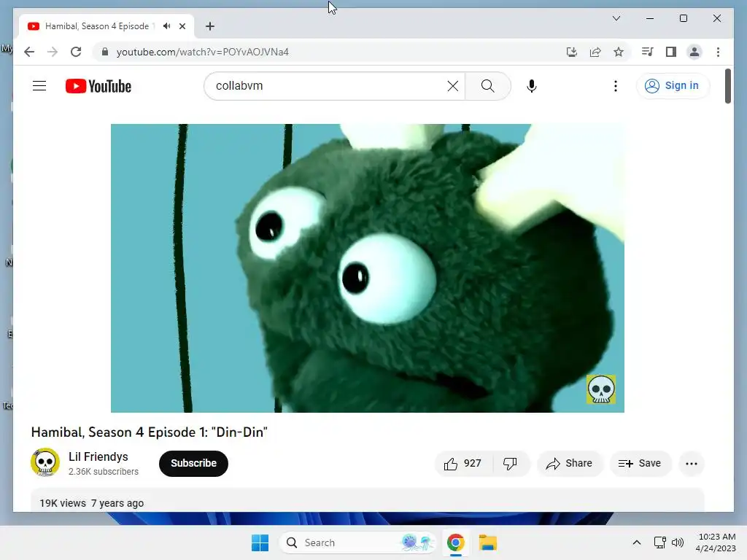This screenshot has height=560, width=747.
Task: Open the Lil Friendys channel name link
Action: point(98,456)
